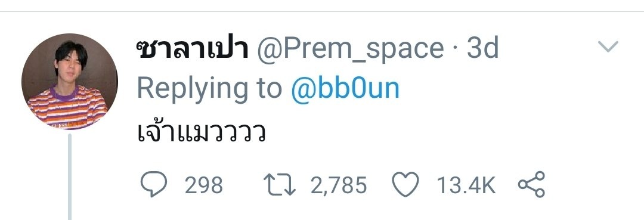Click the 2,785 retweets count

339,185
